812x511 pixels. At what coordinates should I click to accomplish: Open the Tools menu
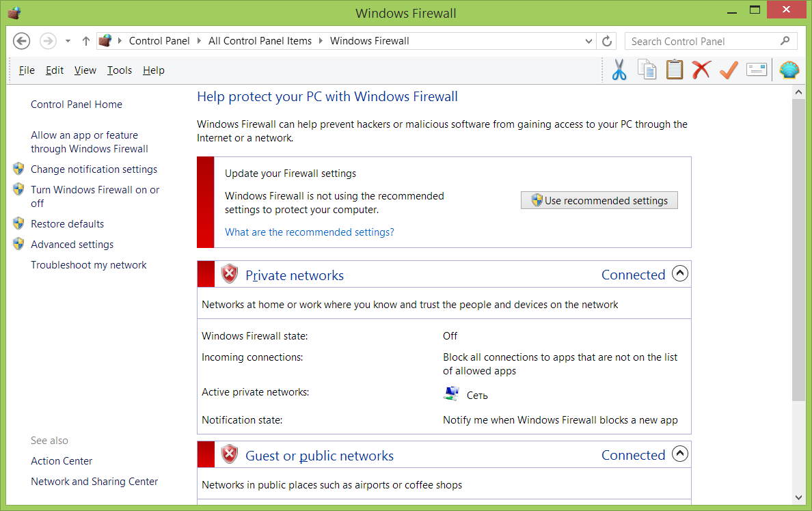tap(120, 70)
